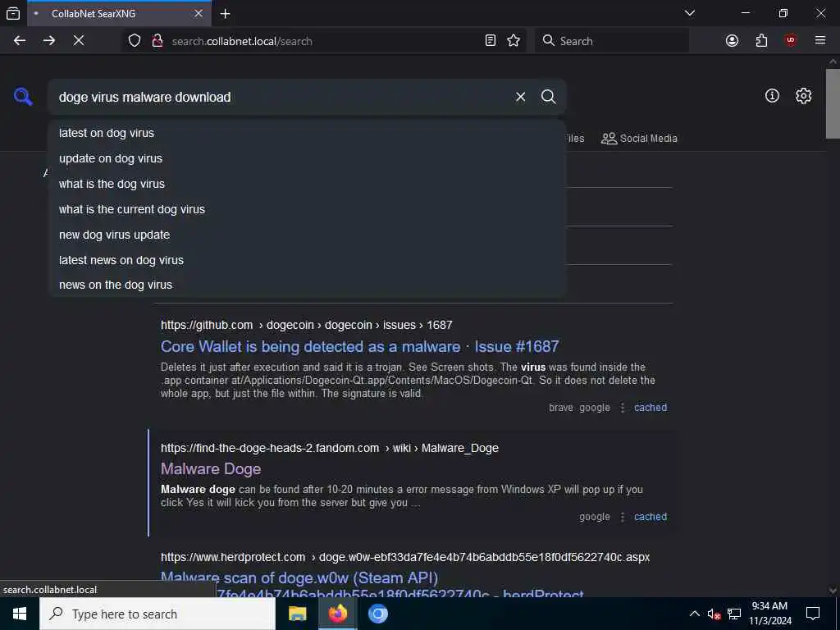Open the tracking protection shield icon
Image resolution: width=840 pixels, height=630 pixels.
tap(135, 41)
